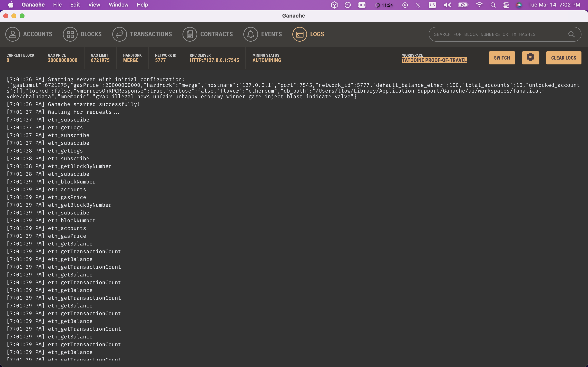Open the Accounts page icon
588x367 pixels.
13,34
